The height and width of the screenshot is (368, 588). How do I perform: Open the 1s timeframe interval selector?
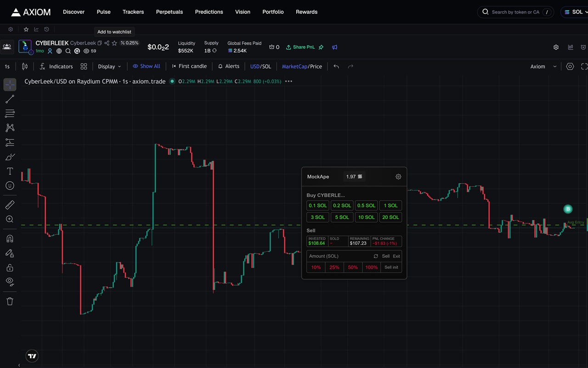7,66
